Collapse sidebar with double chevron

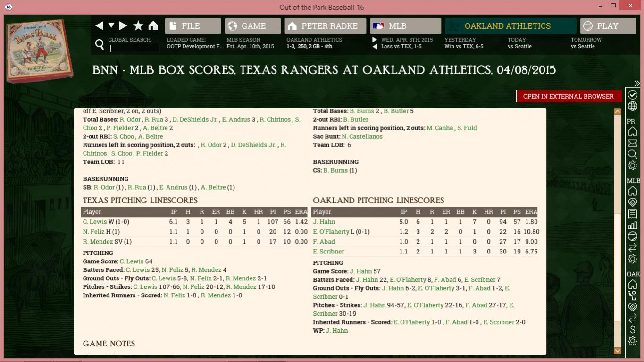coord(637,83)
